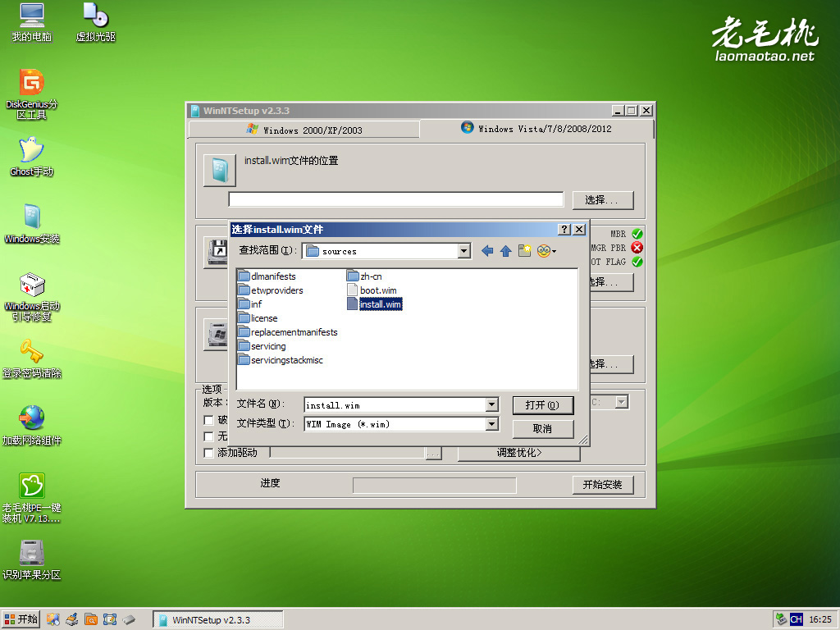The width and height of the screenshot is (840, 630).
Task: Open the view menu icon in file dialog
Action: pos(546,251)
